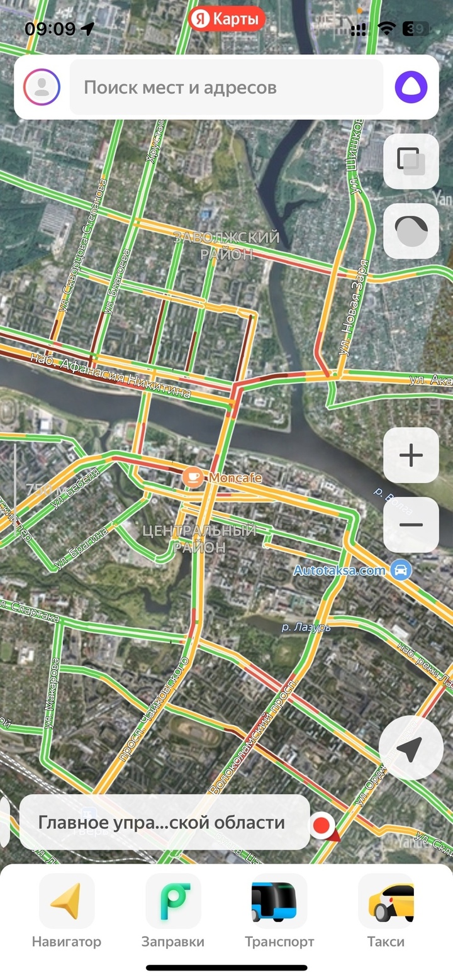Viewport: 453px width, 980px height.
Task: Toggle the traffic display button
Action: [x=411, y=231]
